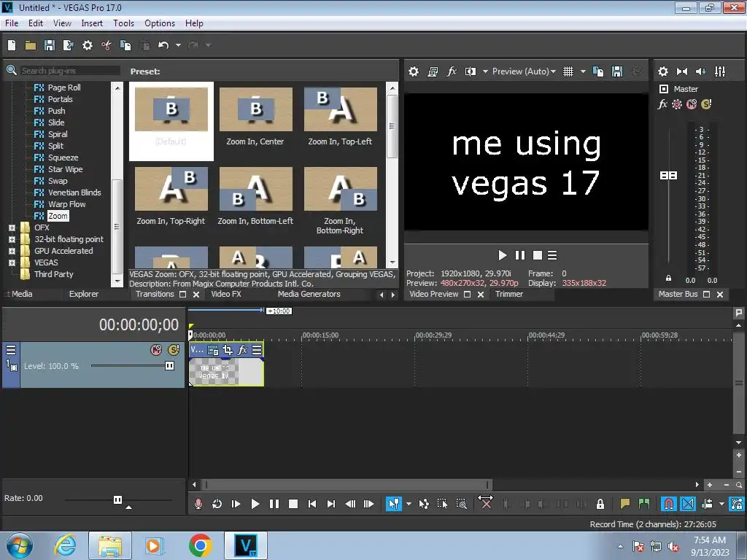This screenshot has height=560, width=747.
Task: Open the Video Preview project settings gear
Action: point(414,71)
